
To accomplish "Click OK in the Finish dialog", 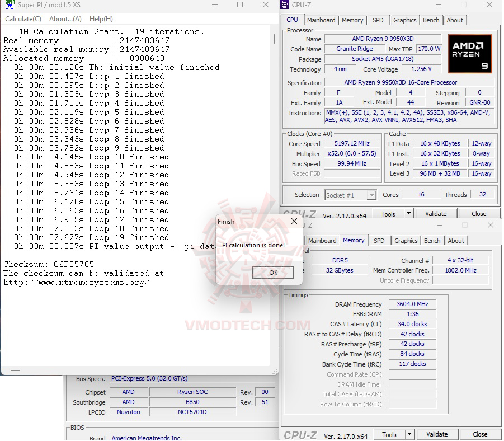I will click(273, 273).
